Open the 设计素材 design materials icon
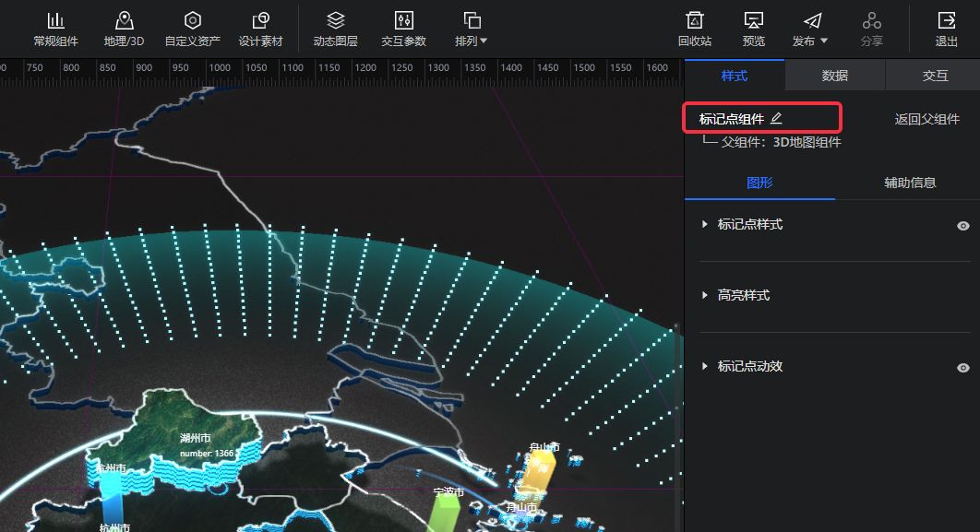Image resolution: width=980 pixels, height=532 pixels. [x=260, y=21]
